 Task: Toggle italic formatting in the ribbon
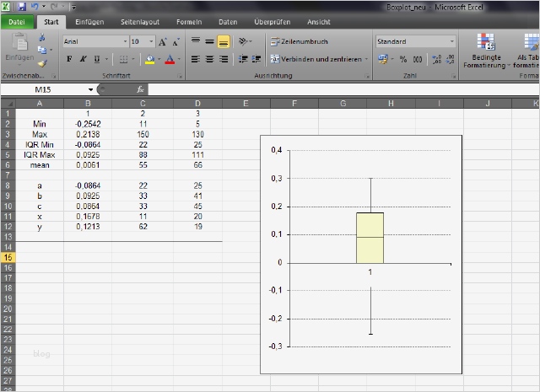(83, 59)
